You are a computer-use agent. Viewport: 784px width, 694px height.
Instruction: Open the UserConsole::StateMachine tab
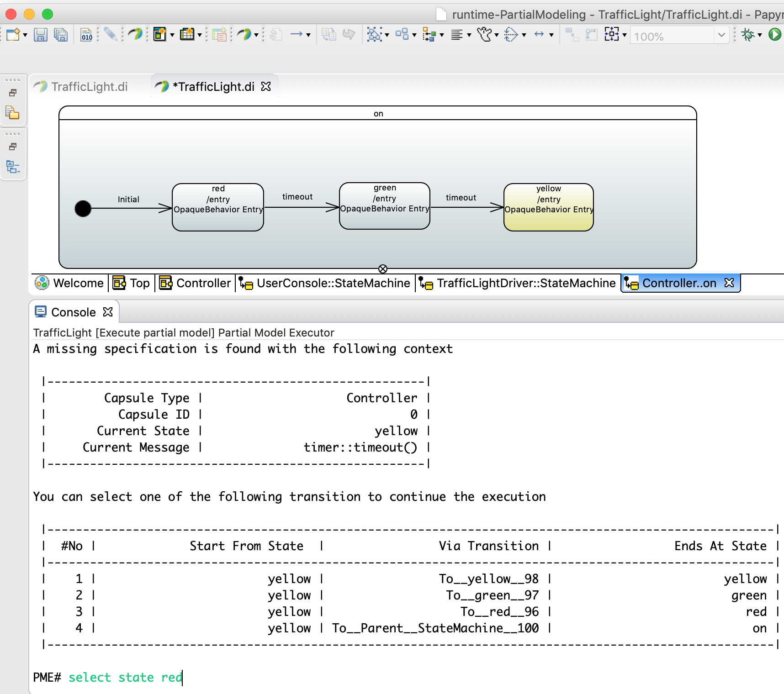click(x=325, y=283)
